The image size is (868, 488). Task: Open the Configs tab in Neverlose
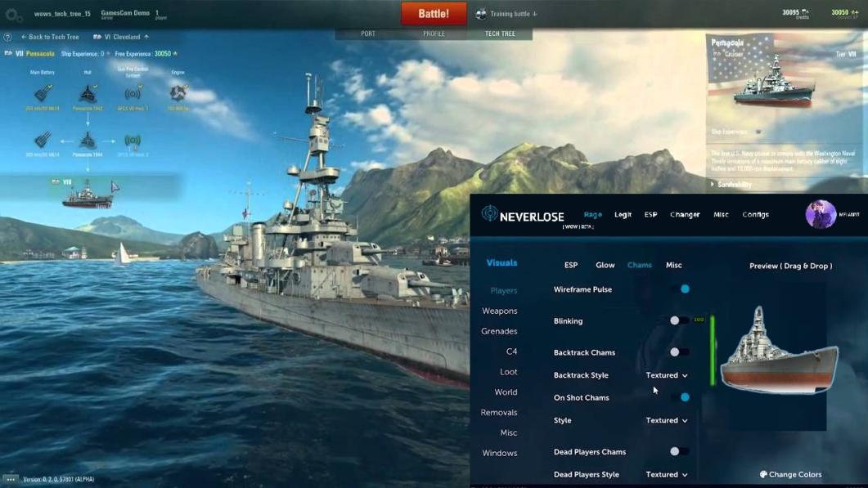click(756, 215)
